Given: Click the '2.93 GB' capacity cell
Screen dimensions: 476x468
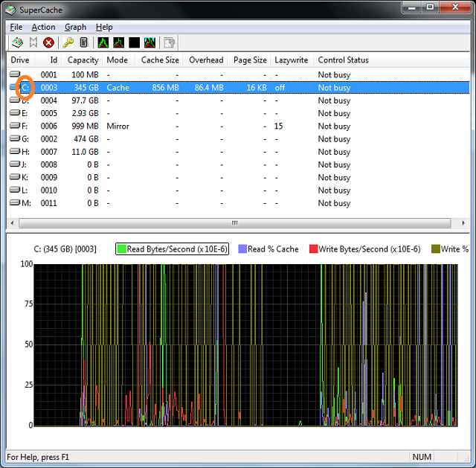Looking at the screenshot, I should [x=85, y=113].
